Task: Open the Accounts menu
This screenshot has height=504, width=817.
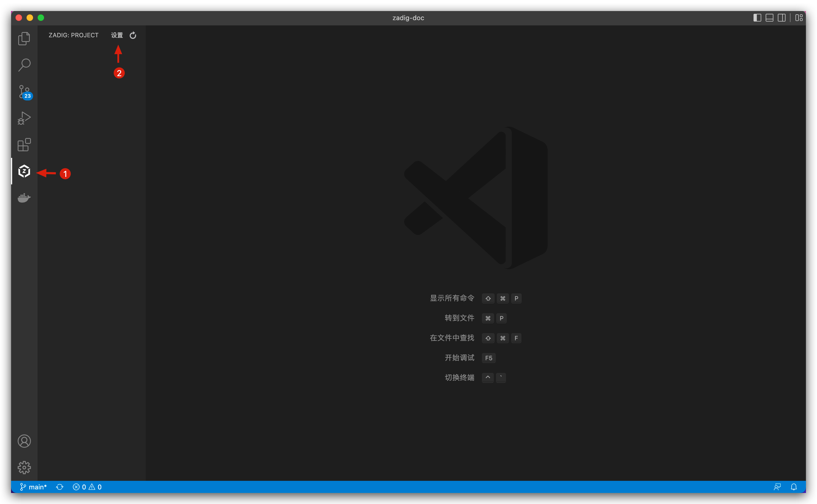Action: tap(24, 441)
